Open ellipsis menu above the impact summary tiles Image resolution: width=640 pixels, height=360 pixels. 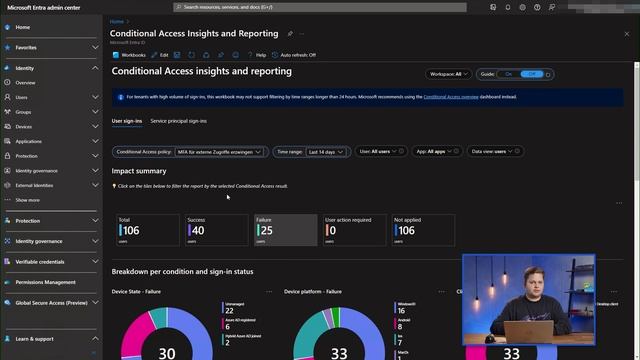619,203
